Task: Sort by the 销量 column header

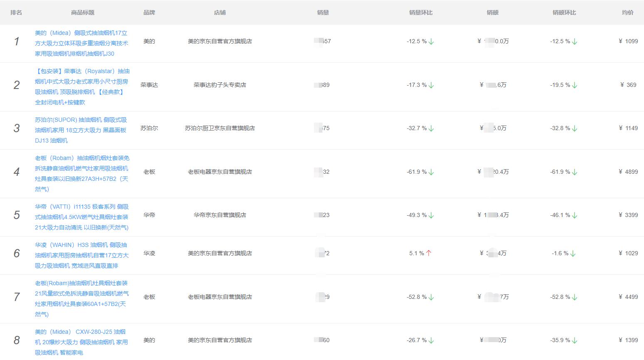Action: pyautogui.click(x=323, y=12)
